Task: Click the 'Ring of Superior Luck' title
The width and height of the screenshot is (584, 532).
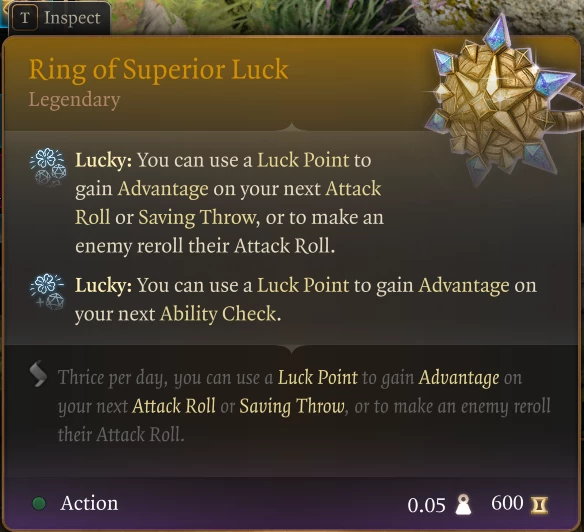Action: (x=159, y=70)
